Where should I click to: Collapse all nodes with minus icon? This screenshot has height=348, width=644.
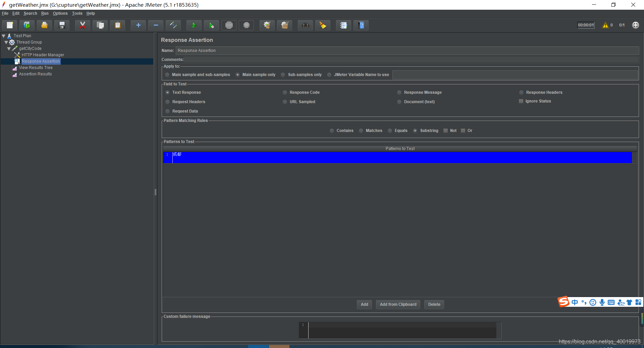click(156, 25)
